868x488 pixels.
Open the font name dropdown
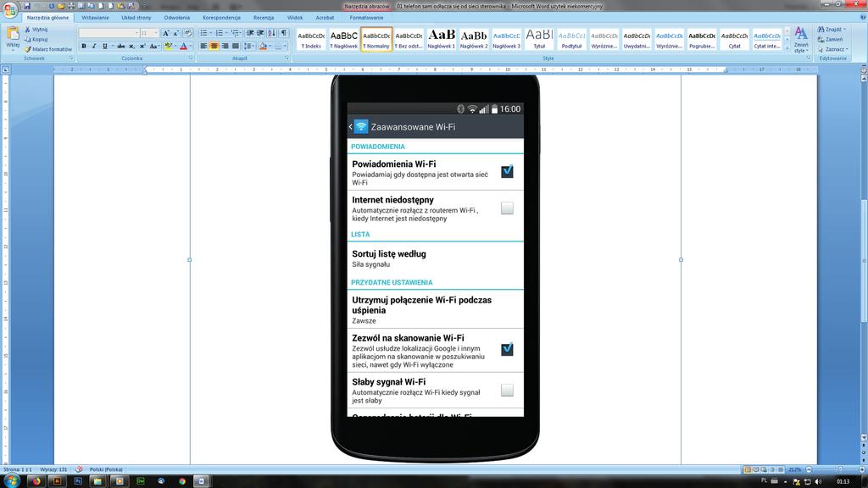(136, 33)
